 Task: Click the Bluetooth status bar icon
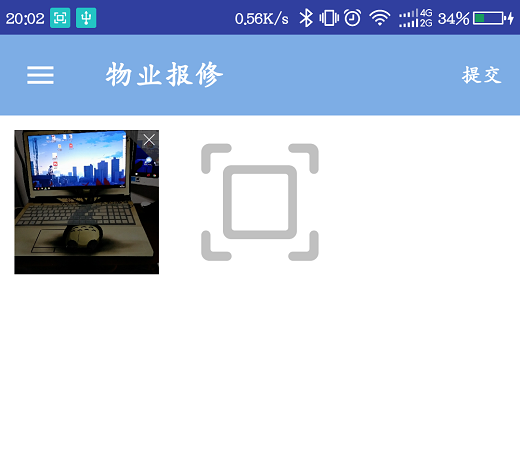[x=306, y=18]
